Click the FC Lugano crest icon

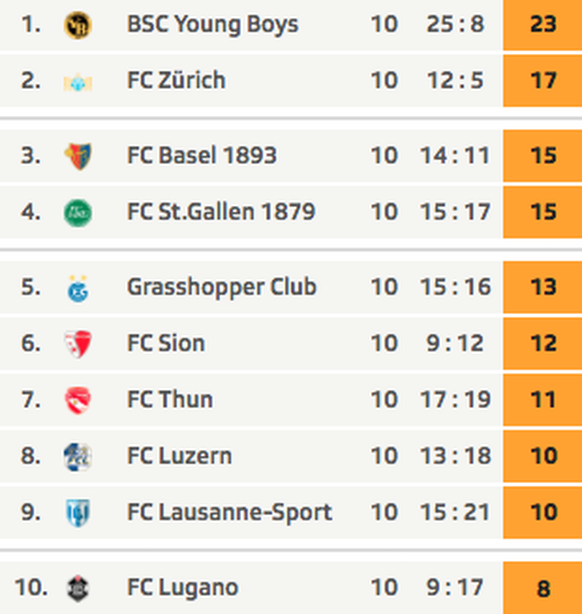78,588
